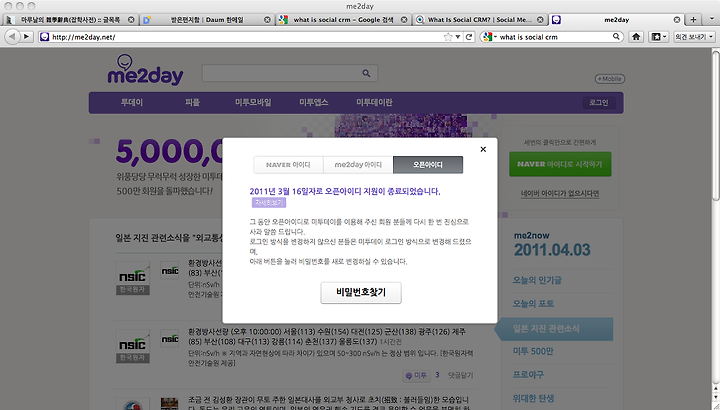Image resolution: width=720 pixels, height=410 pixels.
Task: Open 피플 in the navigation bar
Action: tap(192, 102)
